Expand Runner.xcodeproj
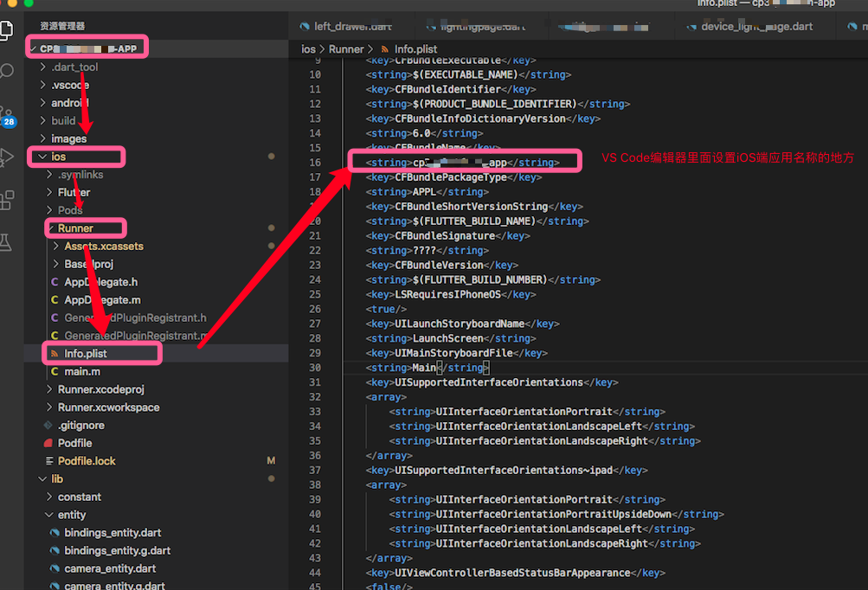 coord(100,389)
